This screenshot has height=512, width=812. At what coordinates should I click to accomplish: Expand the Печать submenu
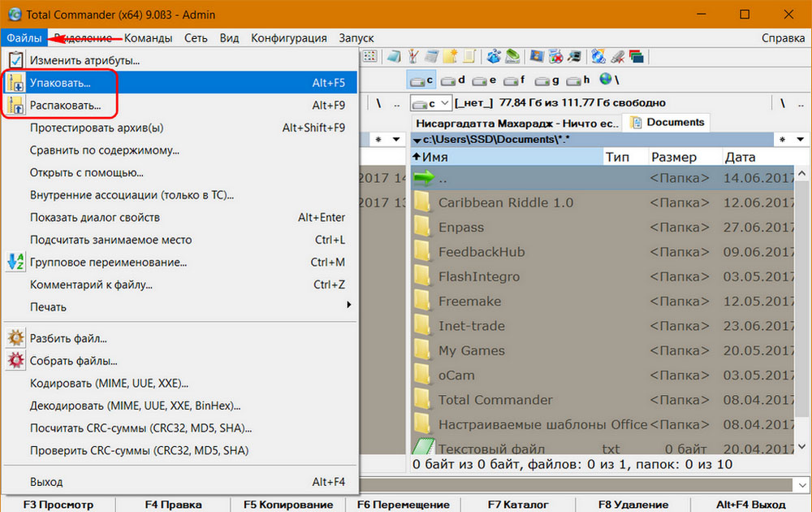[x=180, y=306]
